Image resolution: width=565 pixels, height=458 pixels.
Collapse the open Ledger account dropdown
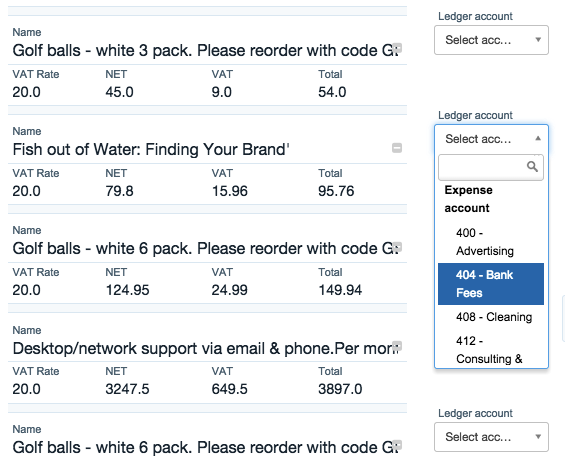(491, 139)
